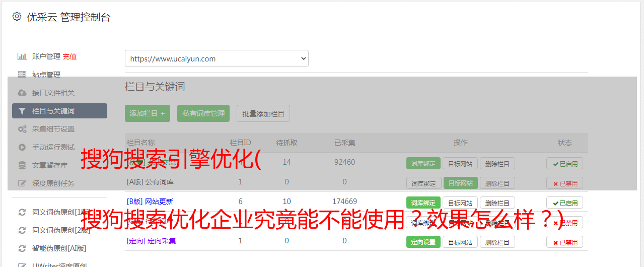Click the 栏目与关键词 page heading
This screenshot has width=644, height=267.
(155, 87)
